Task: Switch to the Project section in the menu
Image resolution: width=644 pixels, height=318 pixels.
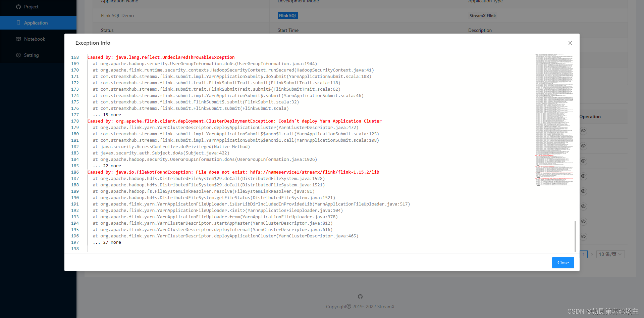Action: [31, 7]
